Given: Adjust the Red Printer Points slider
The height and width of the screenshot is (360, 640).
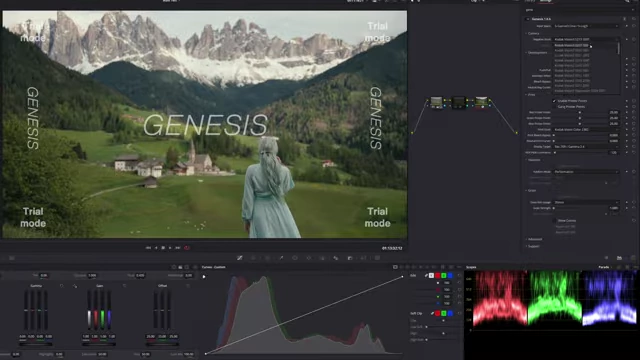Looking at the screenshot, I should pos(580,112).
